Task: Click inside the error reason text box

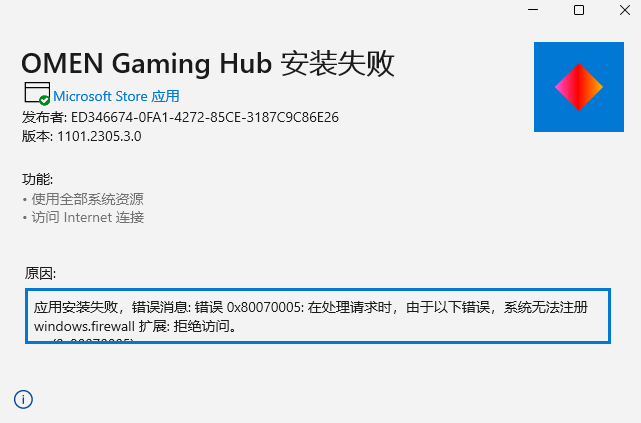Action: (x=318, y=316)
